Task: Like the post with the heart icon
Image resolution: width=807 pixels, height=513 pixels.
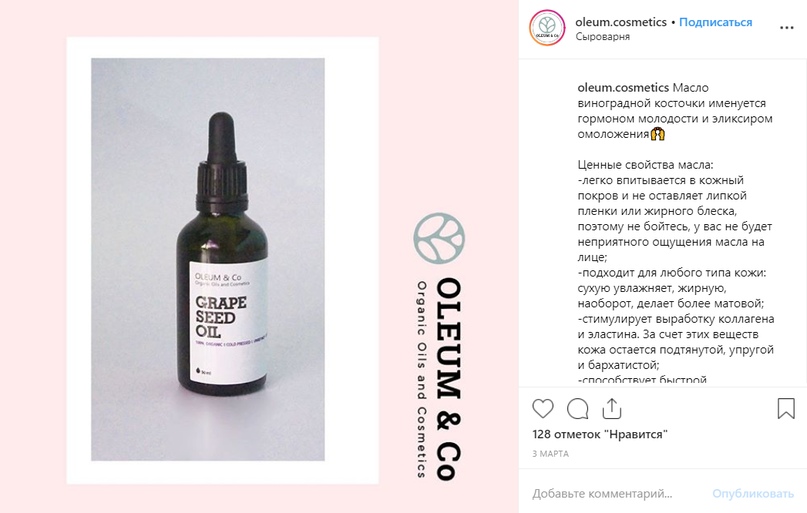Action: (x=542, y=409)
